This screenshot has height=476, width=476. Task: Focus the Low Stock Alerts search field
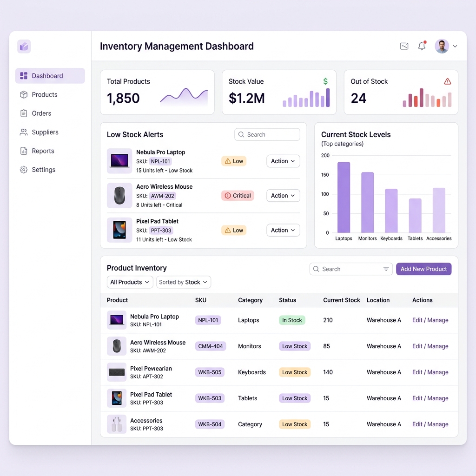click(267, 134)
